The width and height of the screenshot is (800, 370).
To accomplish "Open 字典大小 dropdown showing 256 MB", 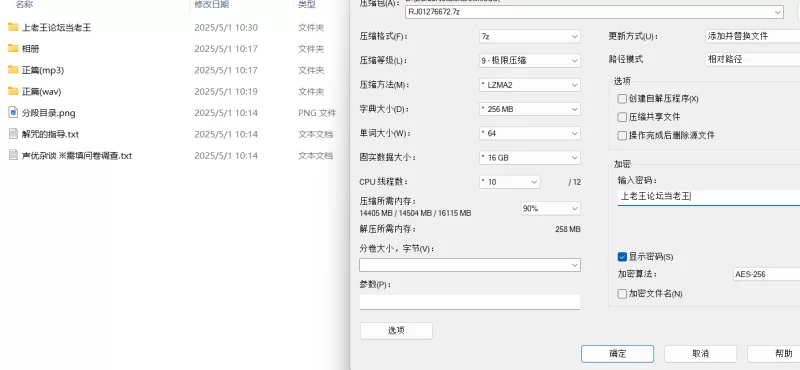I will point(530,109).
